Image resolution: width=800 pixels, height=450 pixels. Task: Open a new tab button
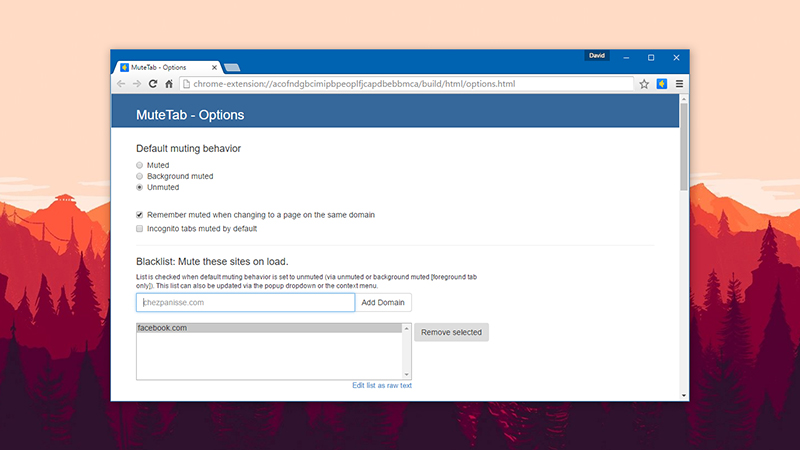(x=232, y=67)
